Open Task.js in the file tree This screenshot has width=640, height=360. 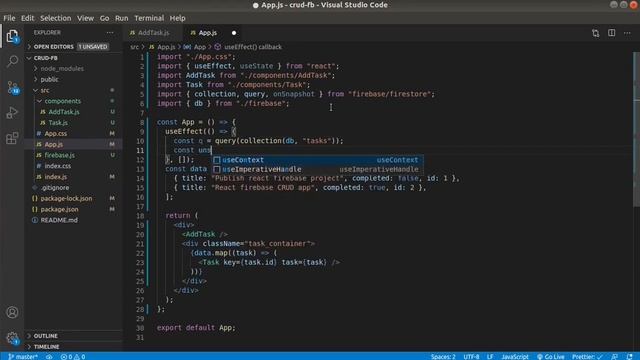click(58, 123)
